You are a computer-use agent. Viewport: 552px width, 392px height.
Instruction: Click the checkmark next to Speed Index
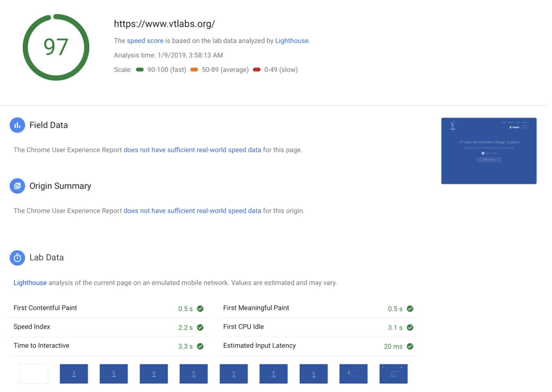click(x=200, y=327)
